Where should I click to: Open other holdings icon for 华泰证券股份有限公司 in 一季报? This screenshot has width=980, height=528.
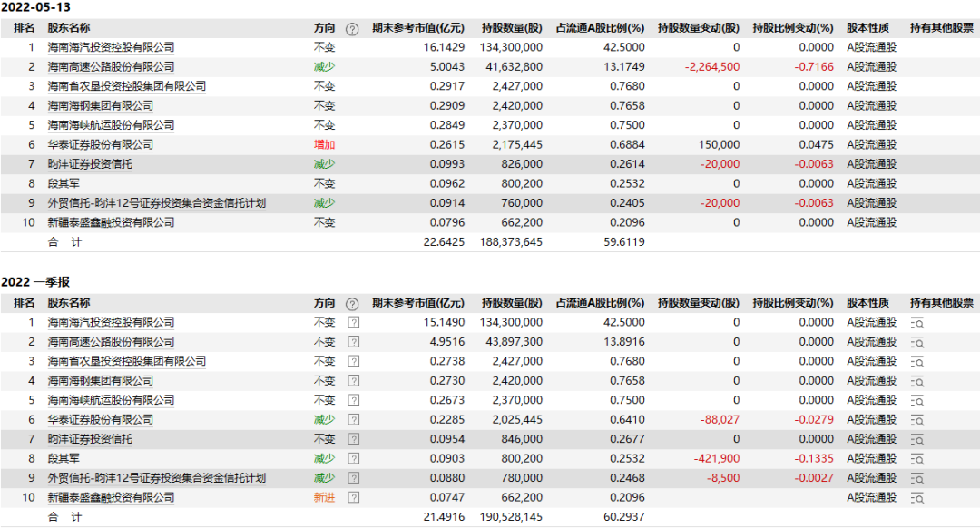coord(916,421)
